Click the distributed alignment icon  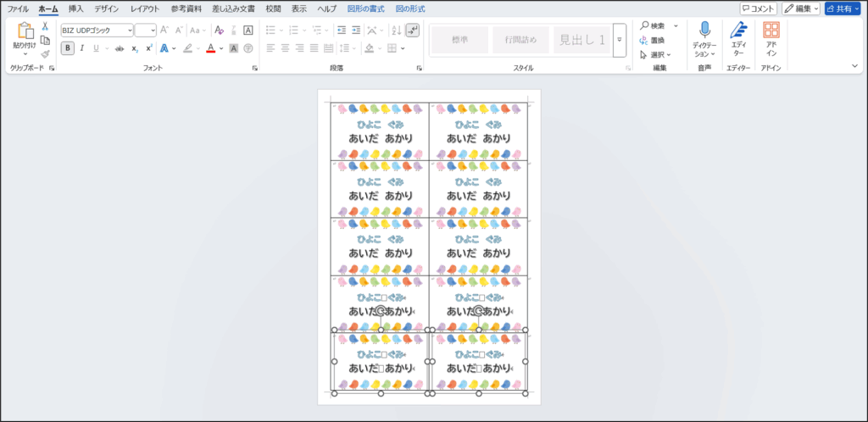tap(328, 48)
